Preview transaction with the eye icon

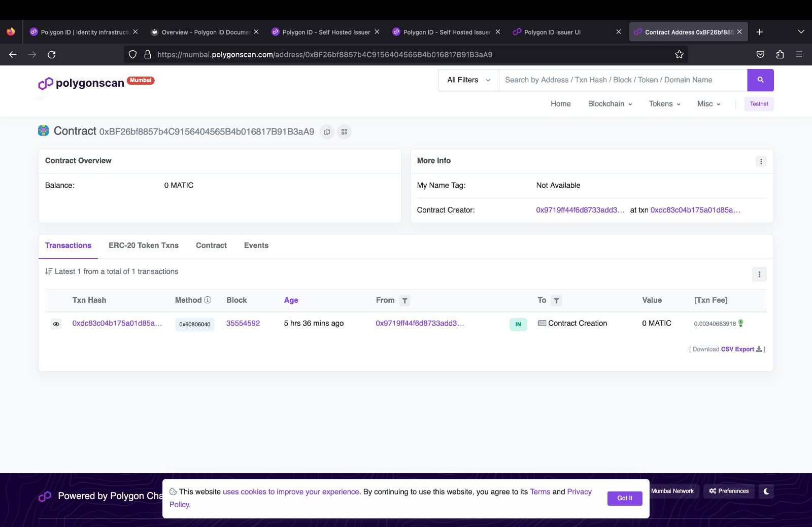pyautogui.click(x=56, y=324)
